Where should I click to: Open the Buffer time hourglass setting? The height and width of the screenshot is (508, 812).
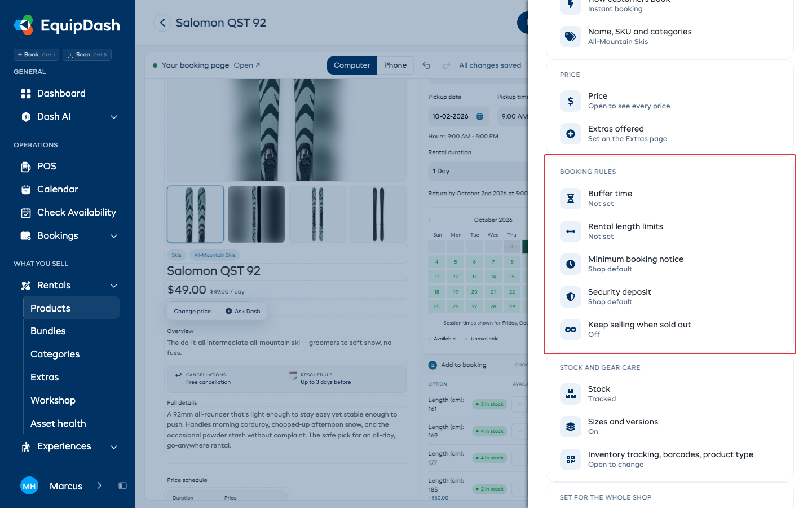(x=570, y=199)
